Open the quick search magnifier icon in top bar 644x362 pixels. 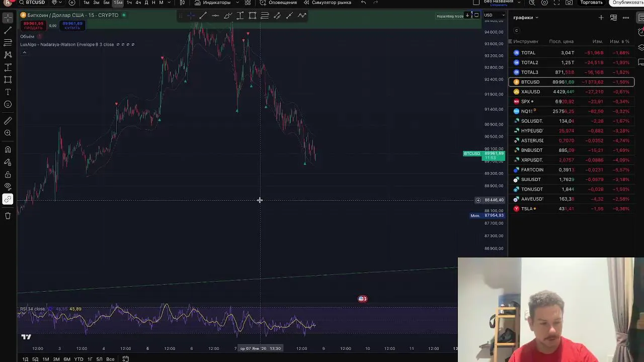532,3
